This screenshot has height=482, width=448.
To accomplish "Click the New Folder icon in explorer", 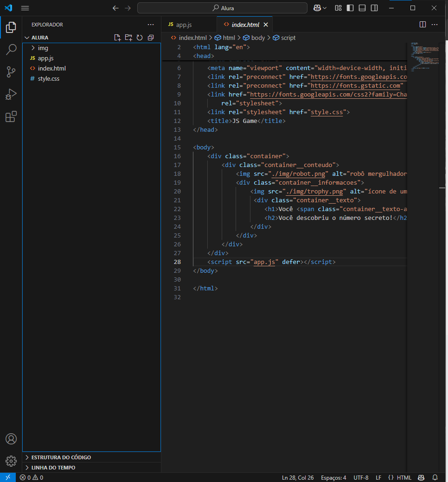I will 128,38.
